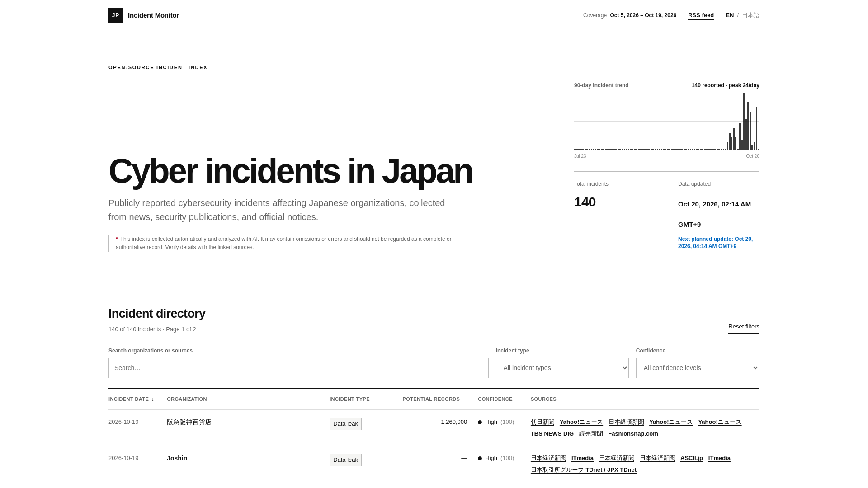This screenshot has height=488, width=868.
Task: Open the TDnet / JPX TDnet source link
Action: coord(584,470)
